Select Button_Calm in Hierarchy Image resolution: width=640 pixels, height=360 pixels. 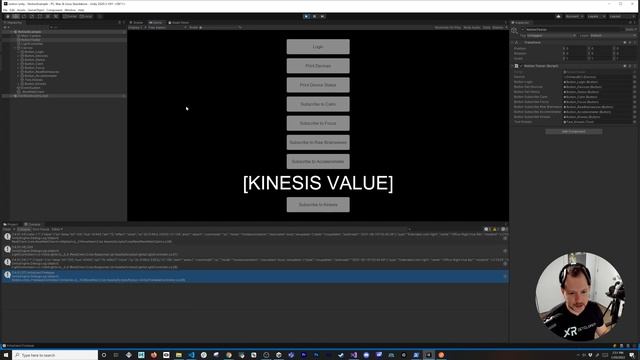pyautogui.click(x=33, y=64)
